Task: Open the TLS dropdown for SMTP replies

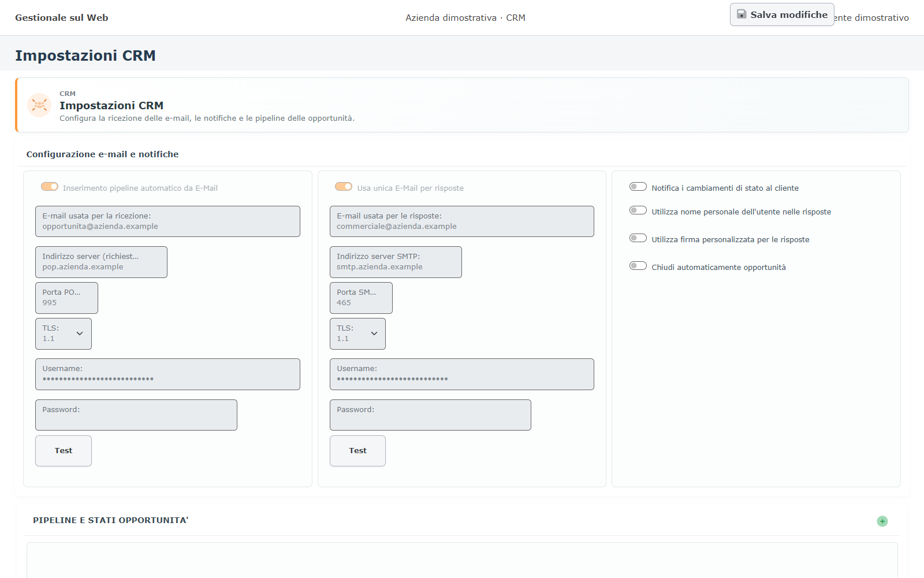Action: pos(357,334)
